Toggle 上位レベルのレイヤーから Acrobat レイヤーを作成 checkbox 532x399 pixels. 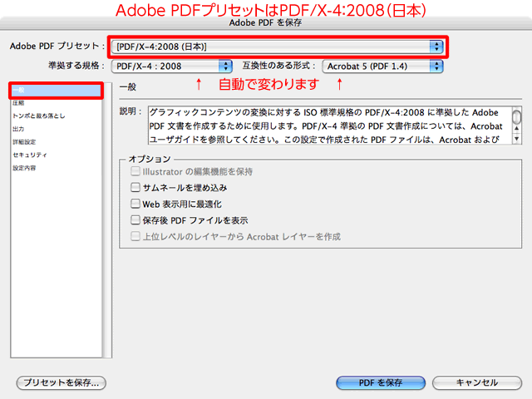point(135,236)
